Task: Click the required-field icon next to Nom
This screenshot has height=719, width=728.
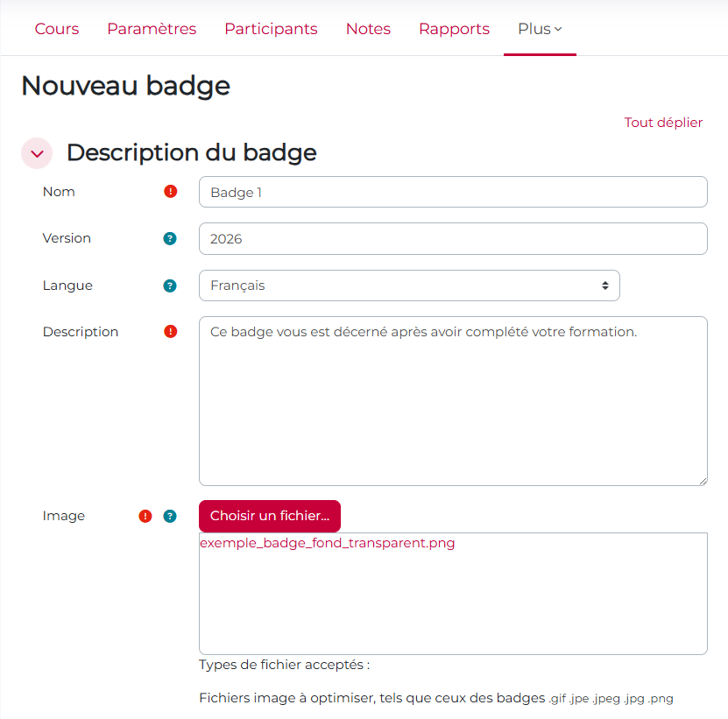Action: tap(170, 192)
